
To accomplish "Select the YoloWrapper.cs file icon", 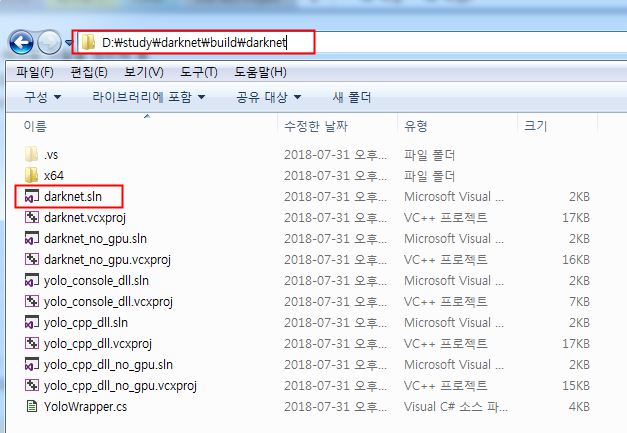I will pos(32,406).
